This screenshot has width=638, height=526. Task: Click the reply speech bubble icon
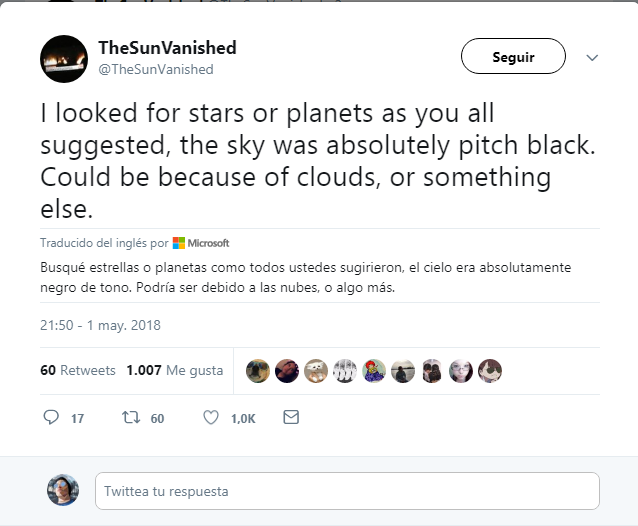[x=52, y=418]
